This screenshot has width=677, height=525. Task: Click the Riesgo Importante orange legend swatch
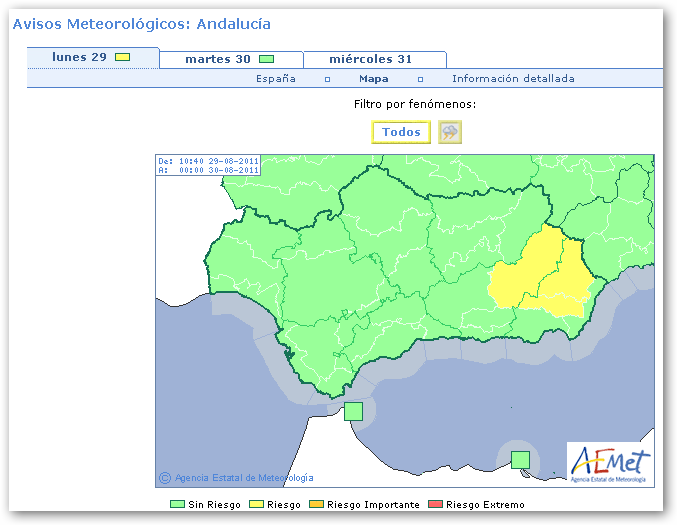317,505
